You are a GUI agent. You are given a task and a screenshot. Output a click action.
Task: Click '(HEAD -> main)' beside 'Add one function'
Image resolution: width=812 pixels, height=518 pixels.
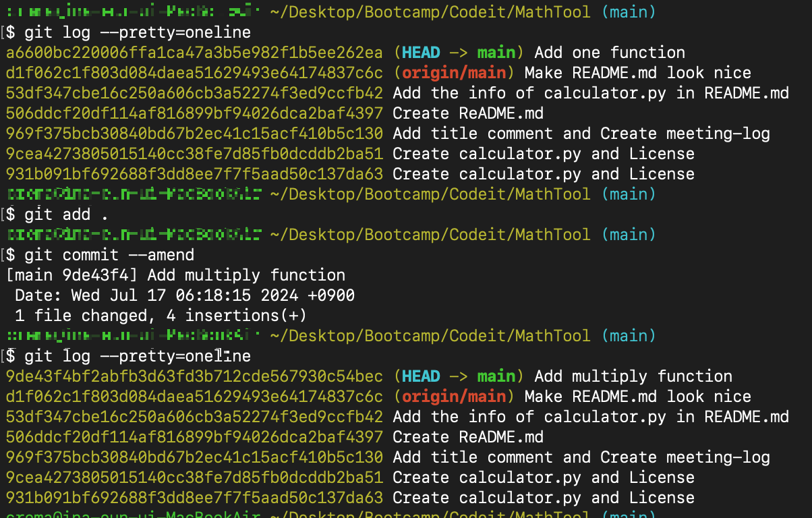coord(459,53)
